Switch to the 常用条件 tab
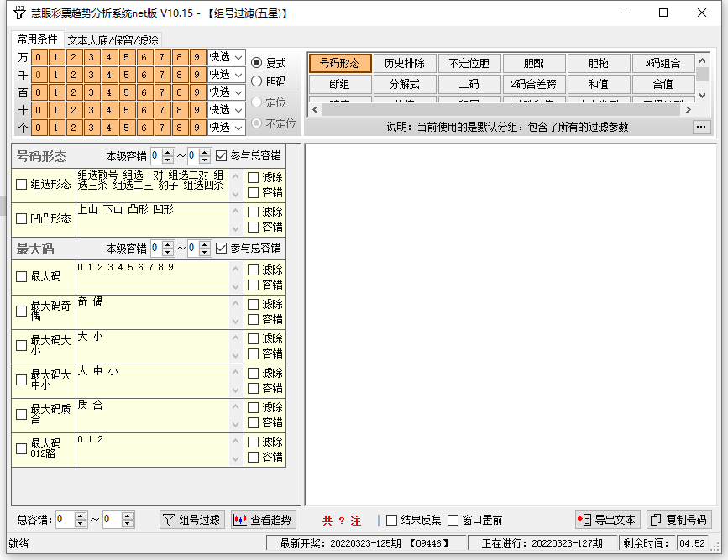The height and width of the screenshot is (560, 728). (38, 39)
